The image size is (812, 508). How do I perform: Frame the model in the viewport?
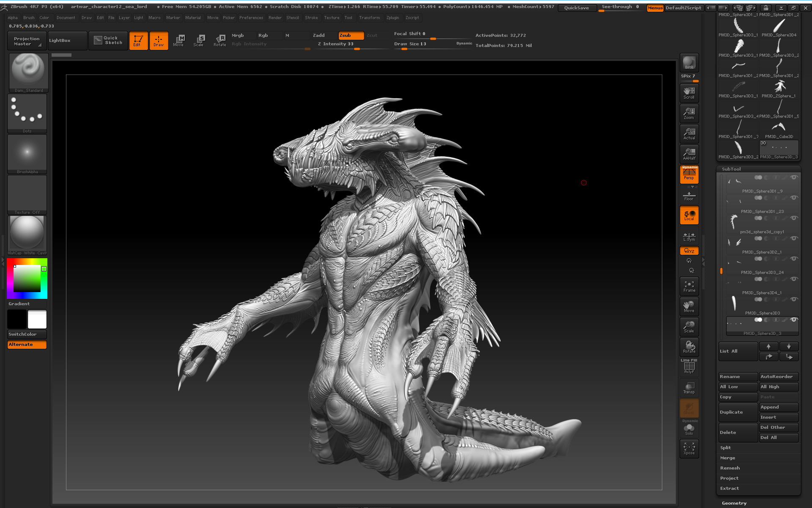(x=689, y=286)
